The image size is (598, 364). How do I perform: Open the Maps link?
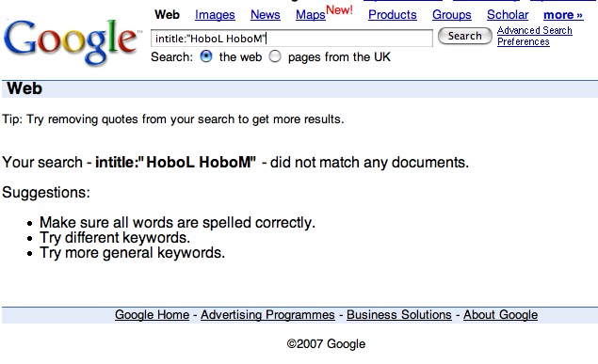(x=311, y=15)
